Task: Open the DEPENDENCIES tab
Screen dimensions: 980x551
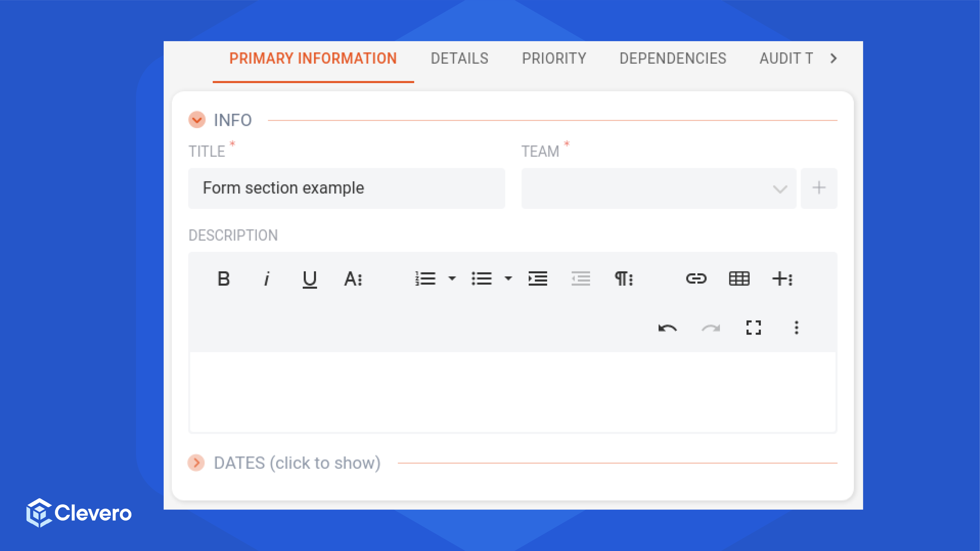Action: click(x=673, y=59)
